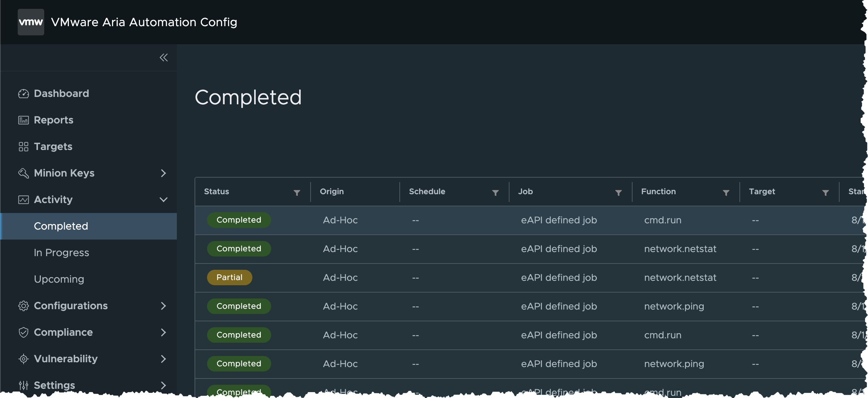Expand the Vulnerability submenu chevron

(x=164, y=359)
